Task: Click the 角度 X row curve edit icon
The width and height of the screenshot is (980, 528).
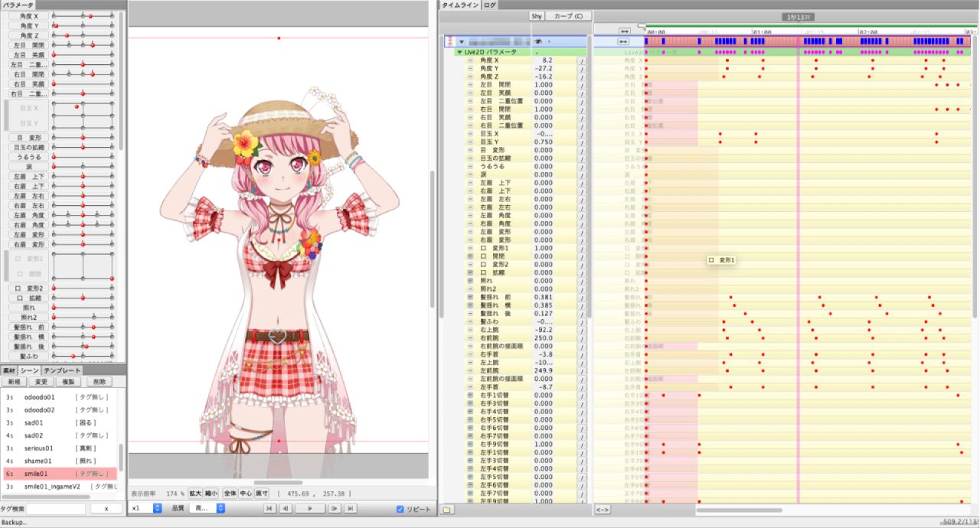Action: point(582,60)
